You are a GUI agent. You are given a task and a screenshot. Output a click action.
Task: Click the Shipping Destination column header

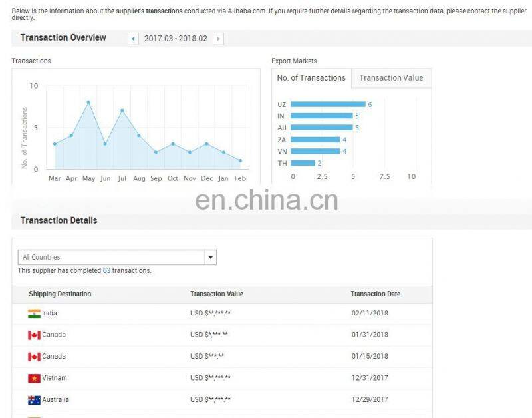[60, 294]
